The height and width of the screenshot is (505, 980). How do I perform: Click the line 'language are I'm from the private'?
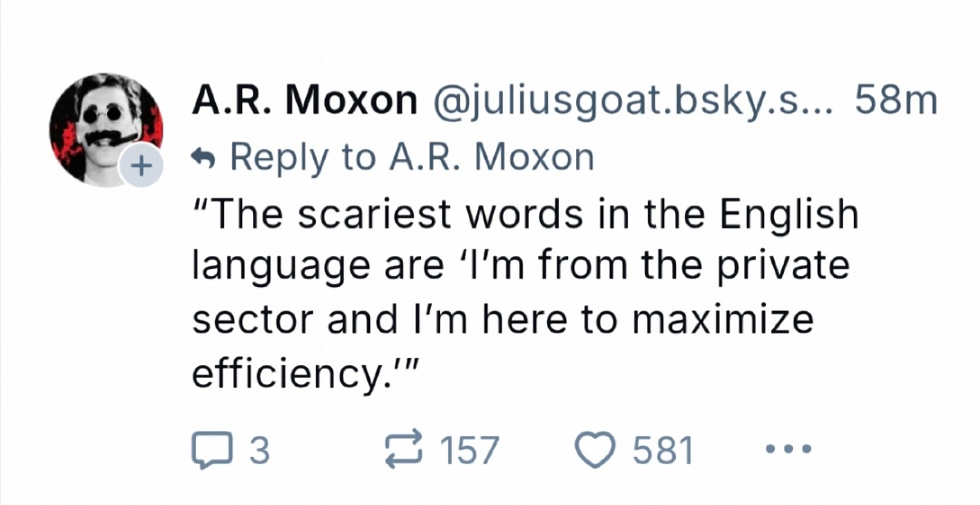point(520,267)
